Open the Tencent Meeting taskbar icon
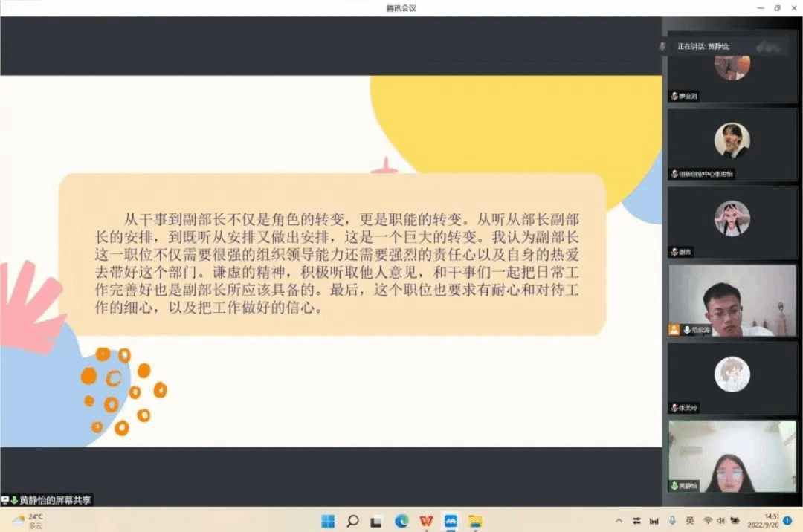This screenshot has height=532, width=803. 451,521
